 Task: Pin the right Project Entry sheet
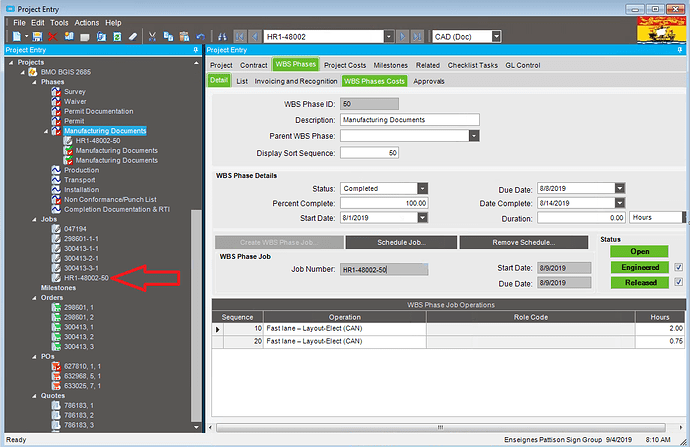(680, 50)
